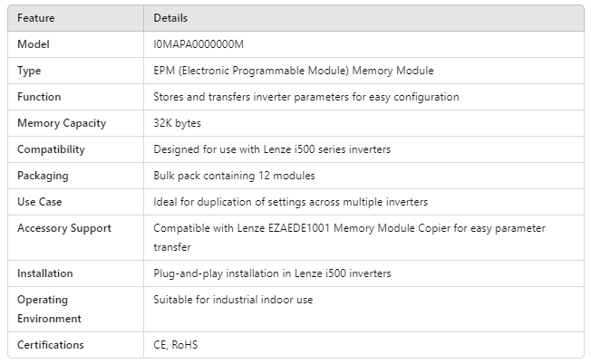
Task: Click the Operating Environment row label
Action: coord(49,309)
